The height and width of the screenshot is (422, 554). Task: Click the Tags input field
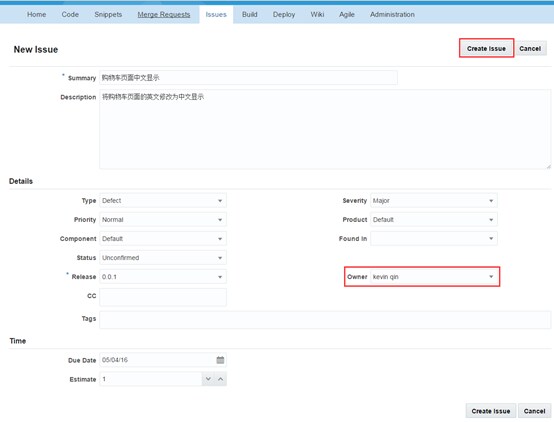325,320
